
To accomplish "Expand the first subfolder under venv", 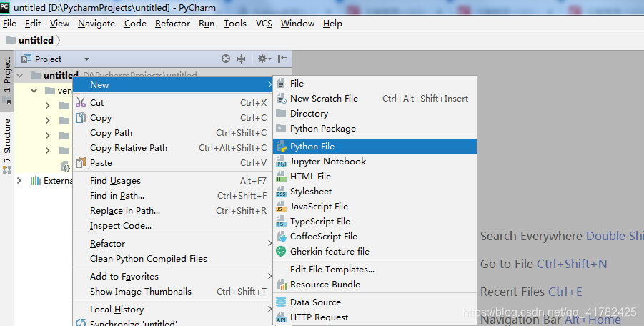I will pos(48,106).
